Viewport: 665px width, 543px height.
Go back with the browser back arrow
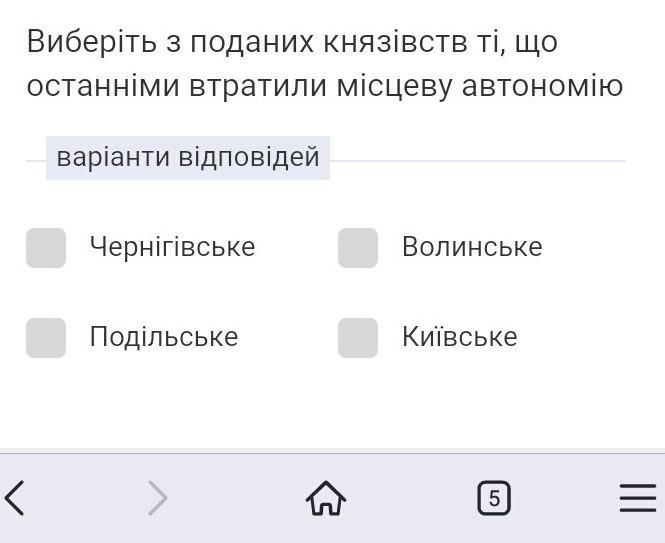click(16, 497)
